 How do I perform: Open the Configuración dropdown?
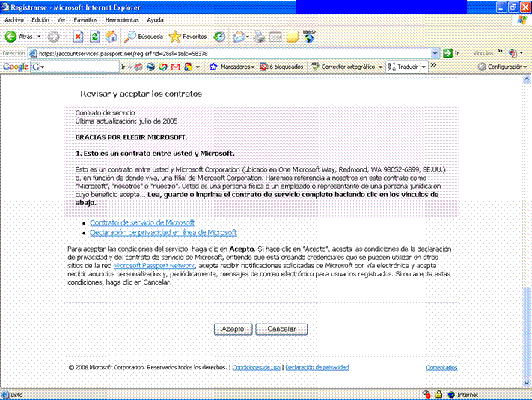[x=502, y=67]
